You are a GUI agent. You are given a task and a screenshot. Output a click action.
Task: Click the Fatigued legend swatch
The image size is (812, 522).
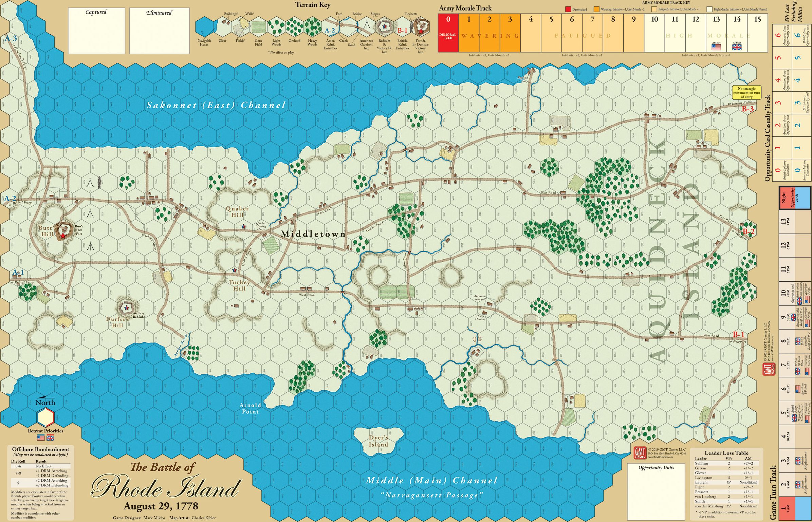(654, 9)
